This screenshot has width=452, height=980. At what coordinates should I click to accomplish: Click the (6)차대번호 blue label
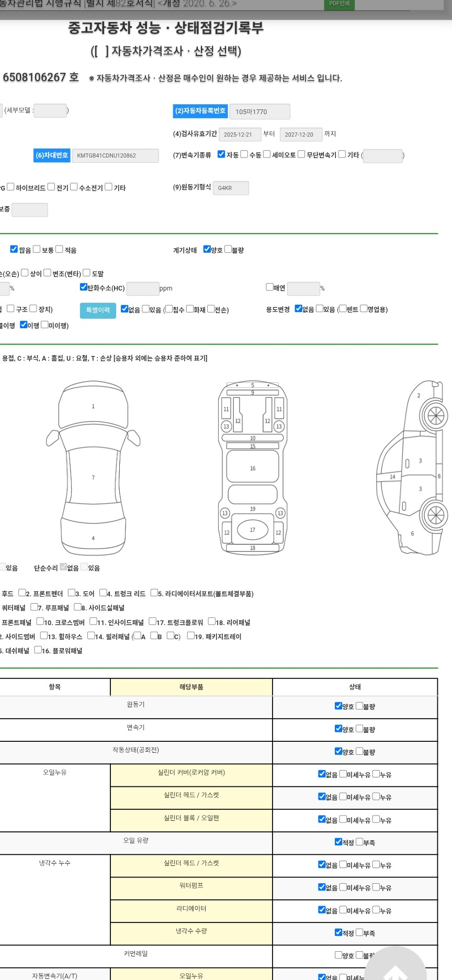pos(52,155)
